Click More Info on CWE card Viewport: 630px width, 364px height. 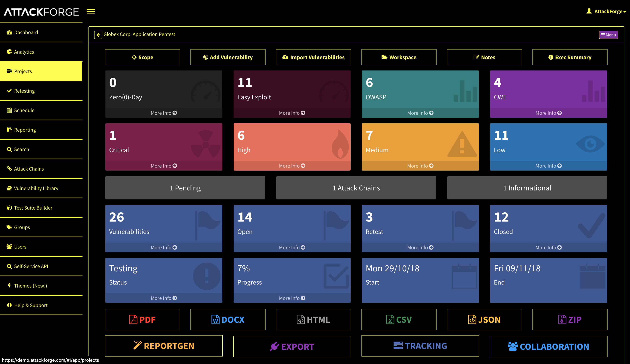[548, 113]
